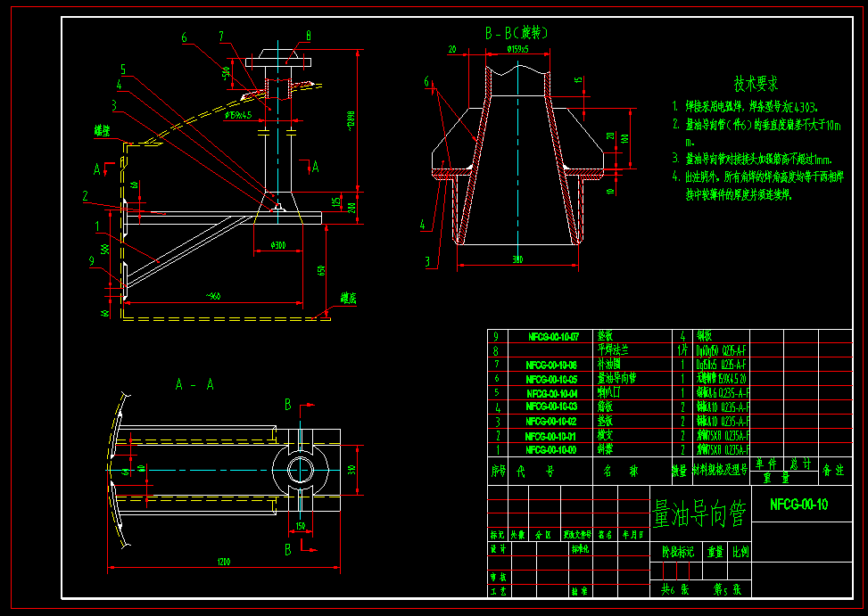Select the 650 vertical dimension text

point(321,270)
